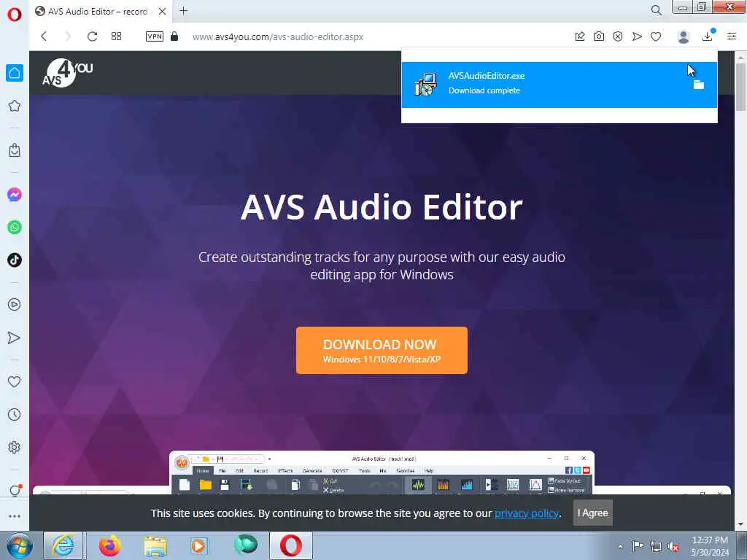The width and height of the screenshot is (747, 560).
Task: Open Shopping bag icon in sidebar
Action: [15, 150]
